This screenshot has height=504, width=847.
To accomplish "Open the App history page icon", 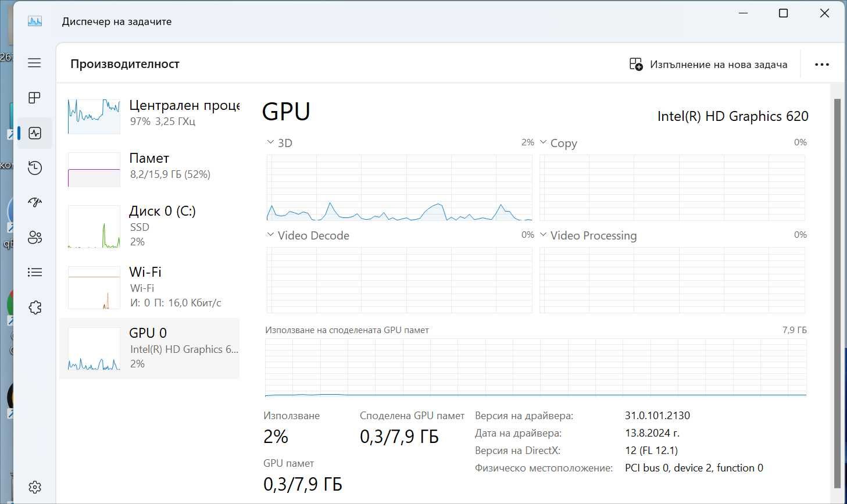I will [34, 168].
